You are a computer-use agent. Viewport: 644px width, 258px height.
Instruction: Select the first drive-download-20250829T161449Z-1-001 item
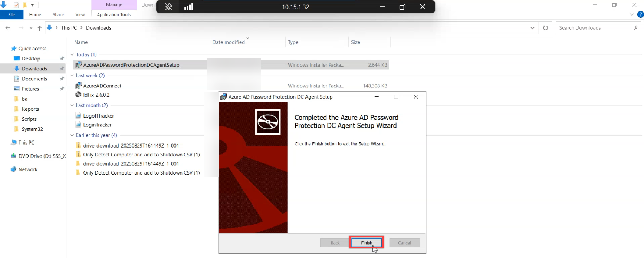131,145
